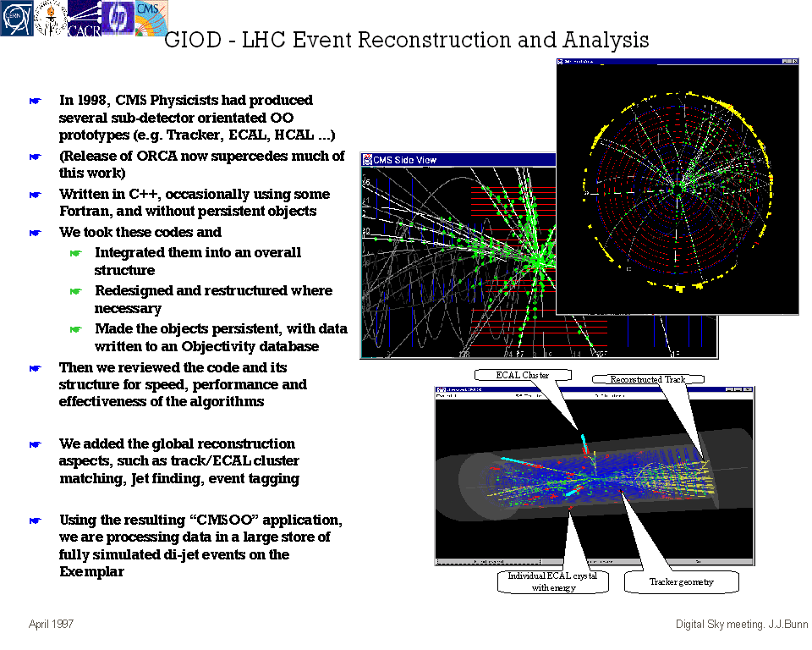The height and width of the screenshot is (650, 812).
Task: Click the HP logo
Action: [118, 18]
